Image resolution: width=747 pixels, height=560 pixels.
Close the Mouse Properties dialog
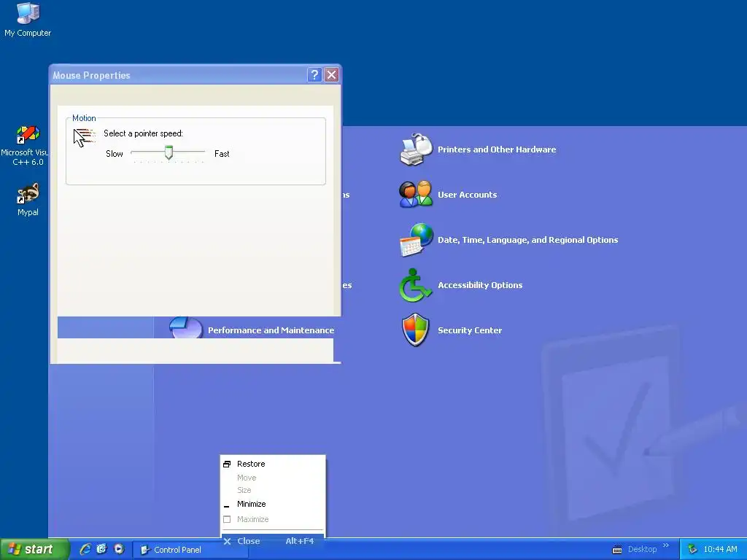[332, 75]
